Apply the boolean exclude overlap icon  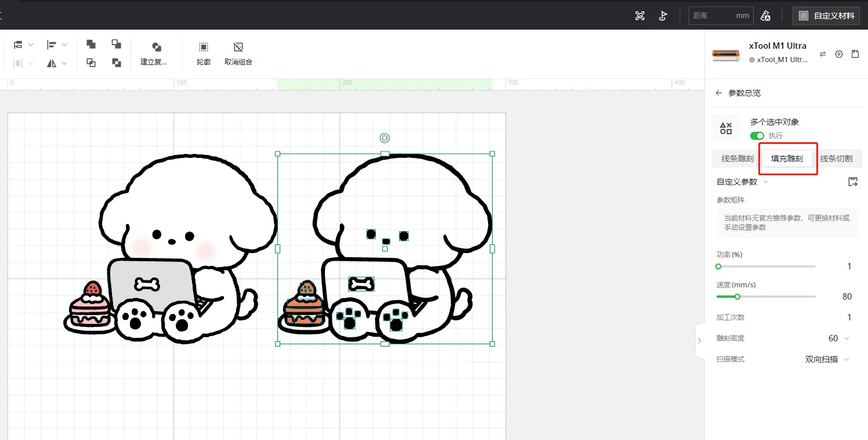(117, 63)
